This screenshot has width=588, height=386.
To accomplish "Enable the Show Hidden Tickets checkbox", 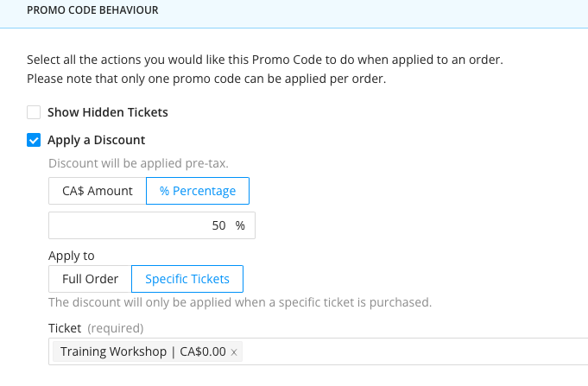I will pos(34,112).
